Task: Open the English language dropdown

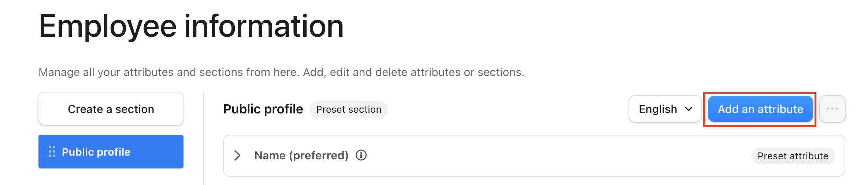Action: click(x=665, y=109)
